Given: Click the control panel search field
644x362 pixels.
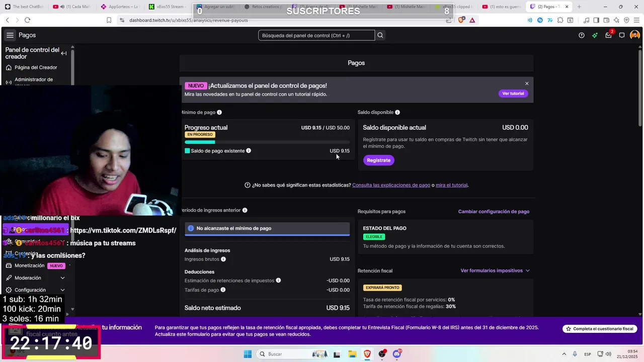Looking at the screenshot, I should click(x=316, y=35).
